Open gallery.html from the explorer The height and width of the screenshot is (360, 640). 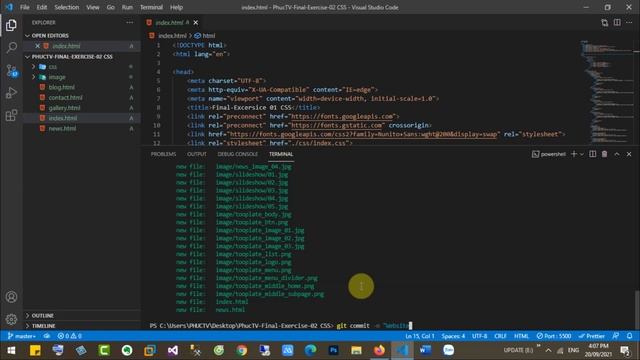(x=64, y=108)
